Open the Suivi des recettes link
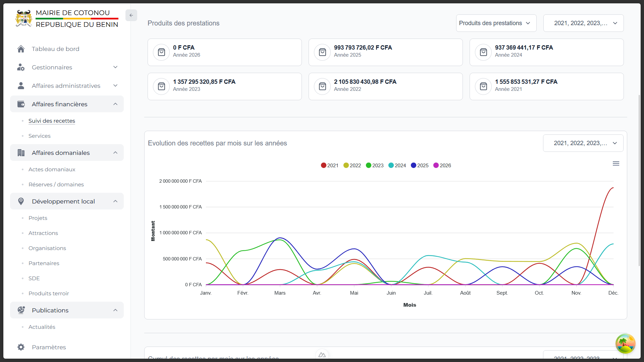644x362 pixels. click(x=52, y=121)
